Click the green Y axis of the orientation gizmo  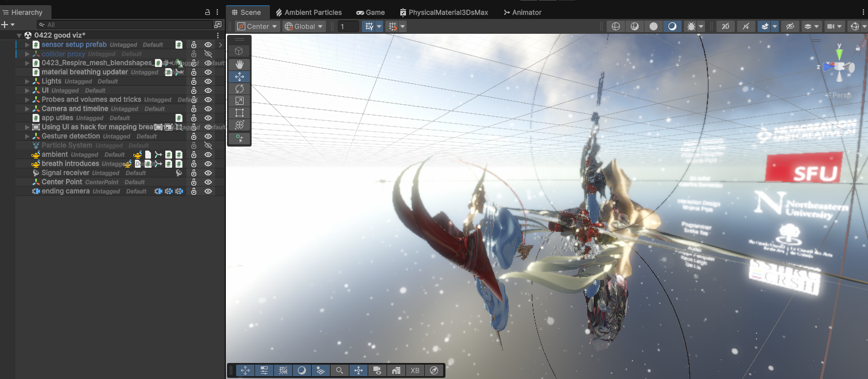pyautogui.click(x=839, y=54)
